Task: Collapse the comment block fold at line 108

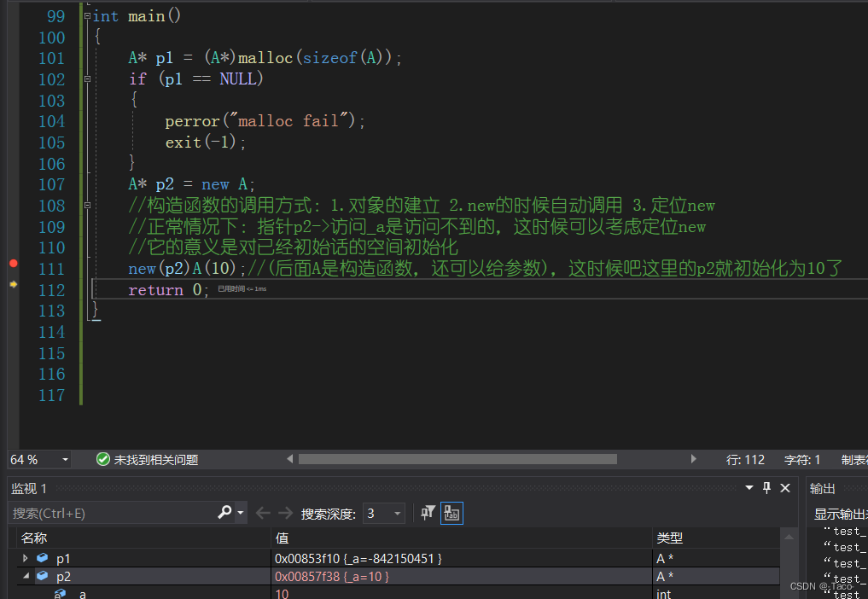Action: (x=87, y=206)
